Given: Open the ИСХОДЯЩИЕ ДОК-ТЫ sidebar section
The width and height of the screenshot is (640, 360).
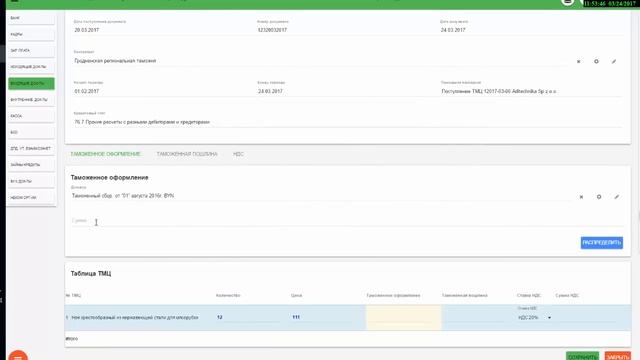Looking at the screenshot, I should 31,67.
